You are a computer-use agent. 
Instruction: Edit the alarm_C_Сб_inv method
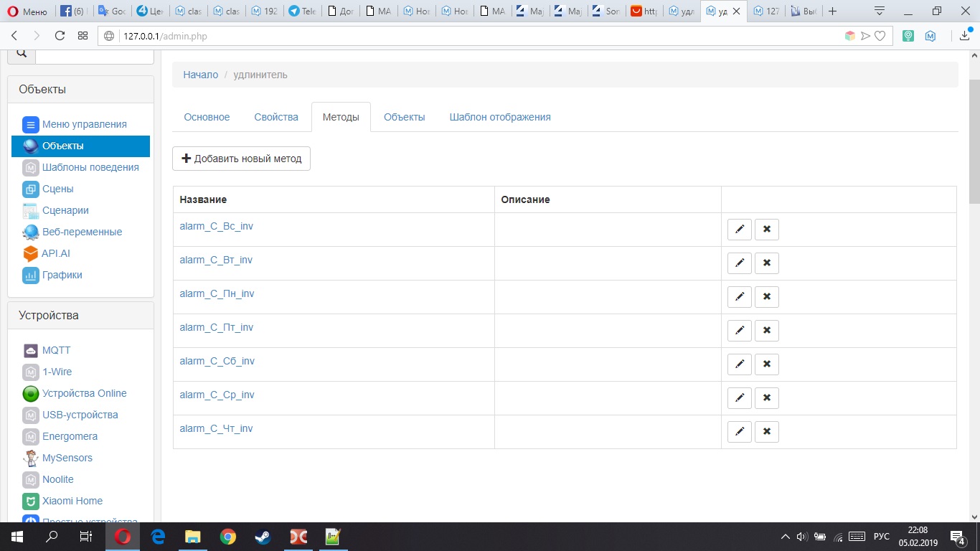(740, 364)
